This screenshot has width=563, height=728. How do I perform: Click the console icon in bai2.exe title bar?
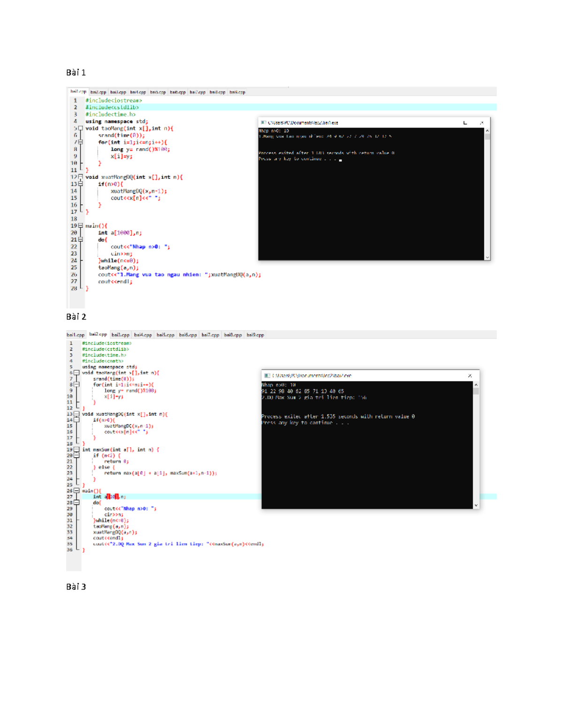267,375
